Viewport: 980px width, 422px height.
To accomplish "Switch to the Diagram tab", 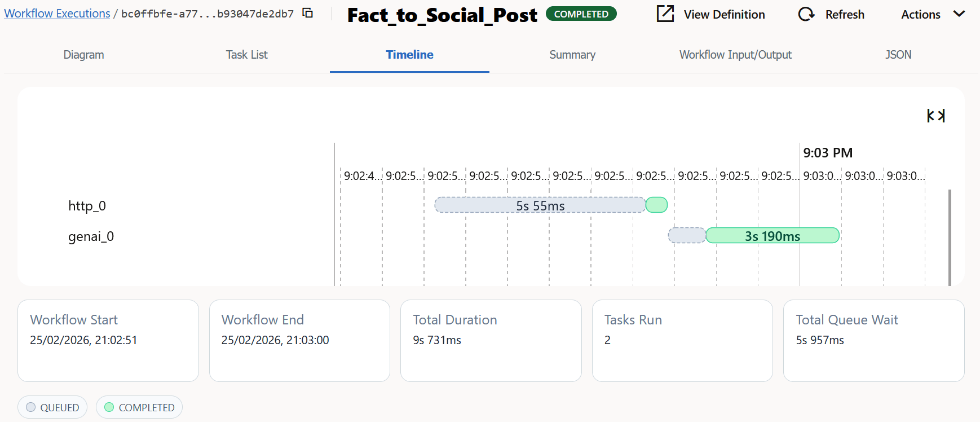I will (x=83, y=55).
